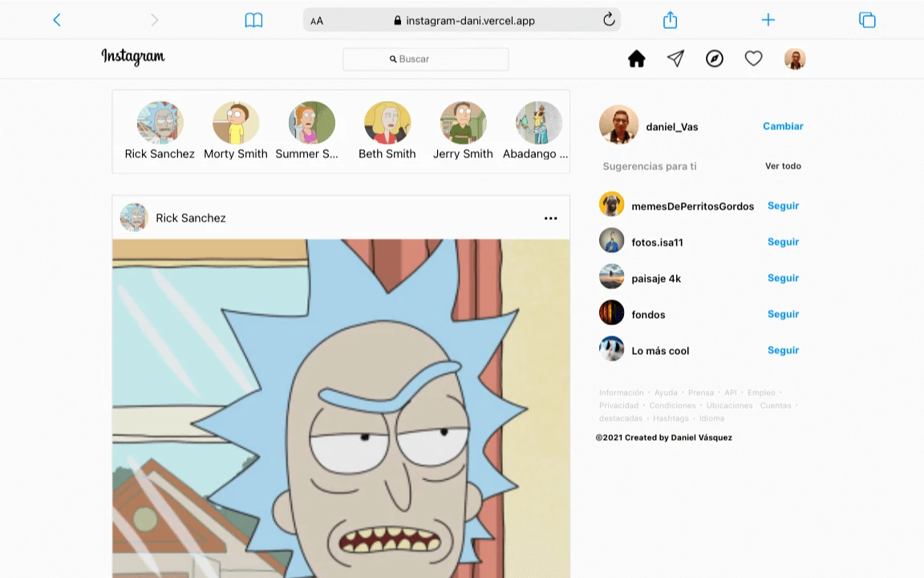Click the Safari share icon

pyautogui.click(x=670, y=19)
